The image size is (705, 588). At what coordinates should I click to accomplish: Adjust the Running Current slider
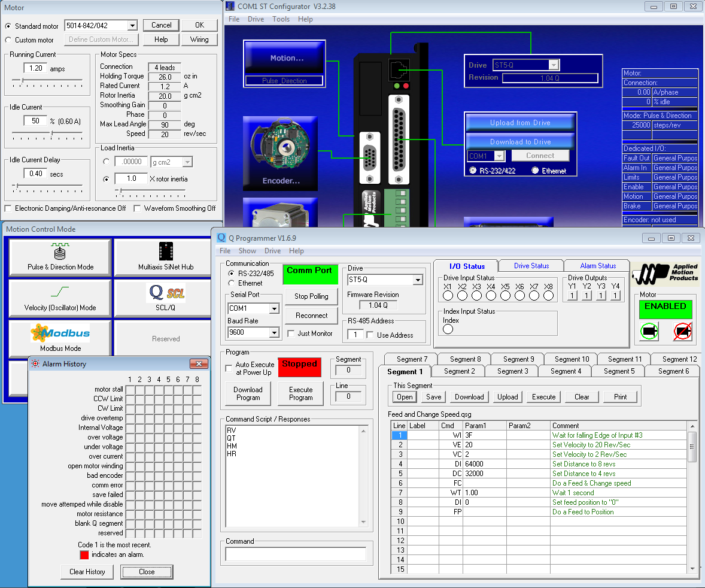tap(22, 80)
